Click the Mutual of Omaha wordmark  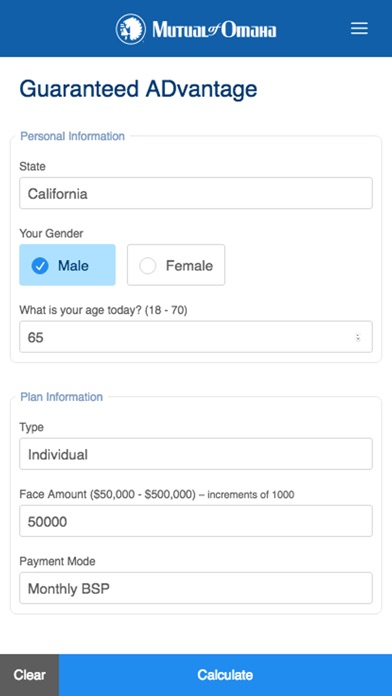(x=214, y=30)
